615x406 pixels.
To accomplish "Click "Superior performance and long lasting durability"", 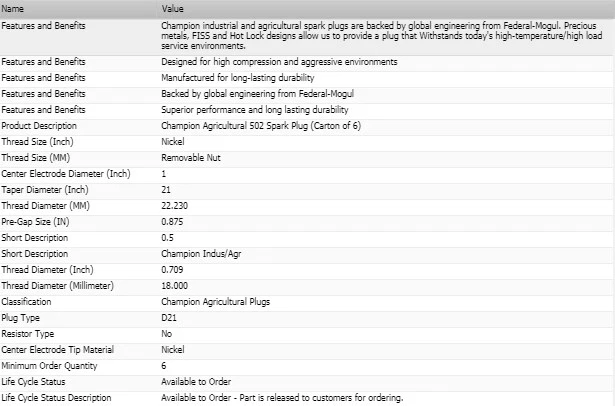I will [x=255, y=110].
